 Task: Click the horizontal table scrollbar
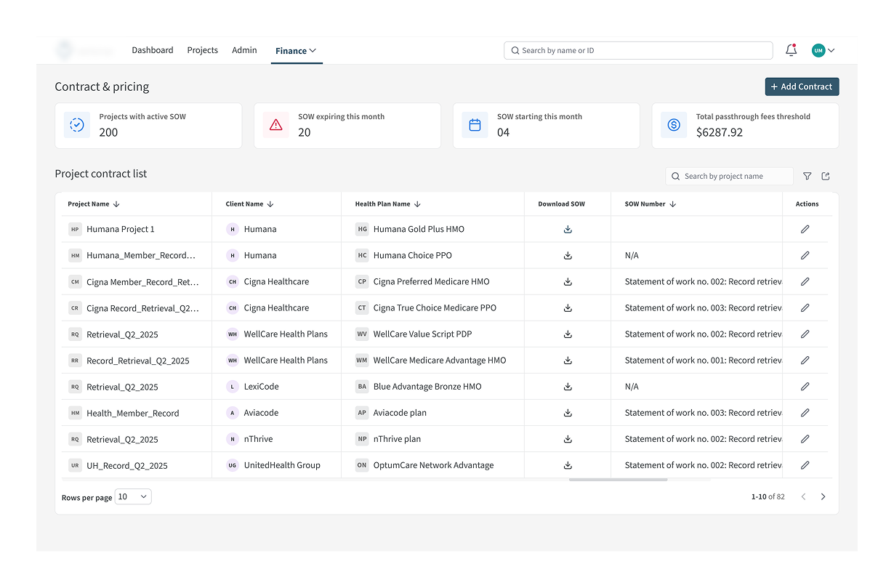coord(618,480)
